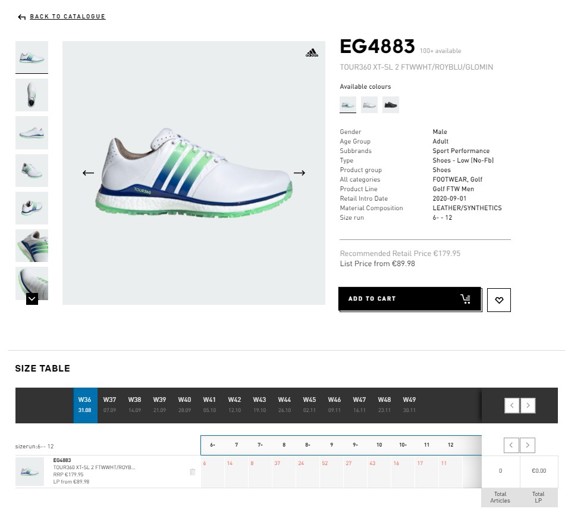568x520 pixels.
Task: Click the quantity field for size 7
Action: pyautogui.click(x=237, y=472)
